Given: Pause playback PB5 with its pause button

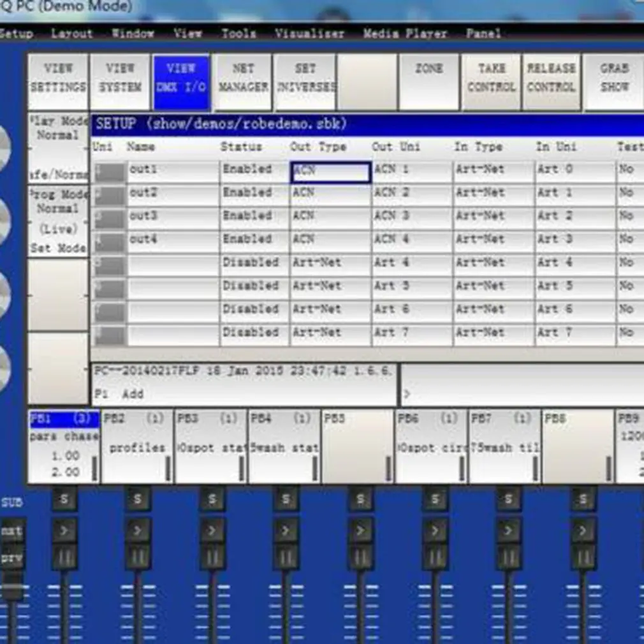Looking at the screenshot, I should pyautogui.click(x=361, y=558).
